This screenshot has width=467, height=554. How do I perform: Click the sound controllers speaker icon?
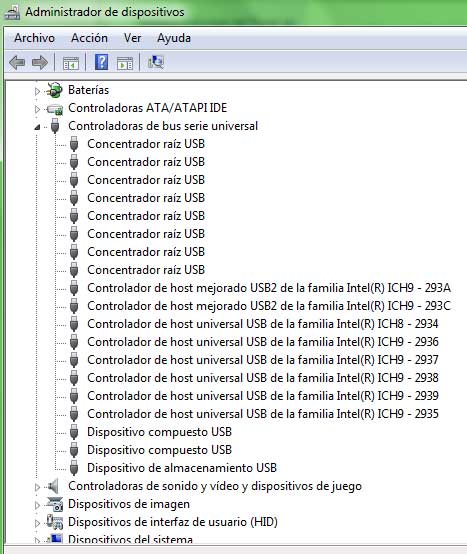53,487
